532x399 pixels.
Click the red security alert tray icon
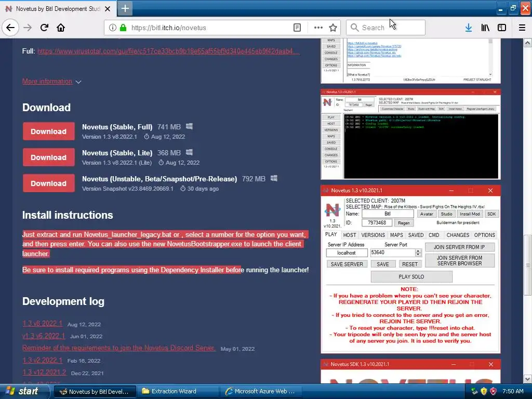pyautogui.click(x=493, y=391)
